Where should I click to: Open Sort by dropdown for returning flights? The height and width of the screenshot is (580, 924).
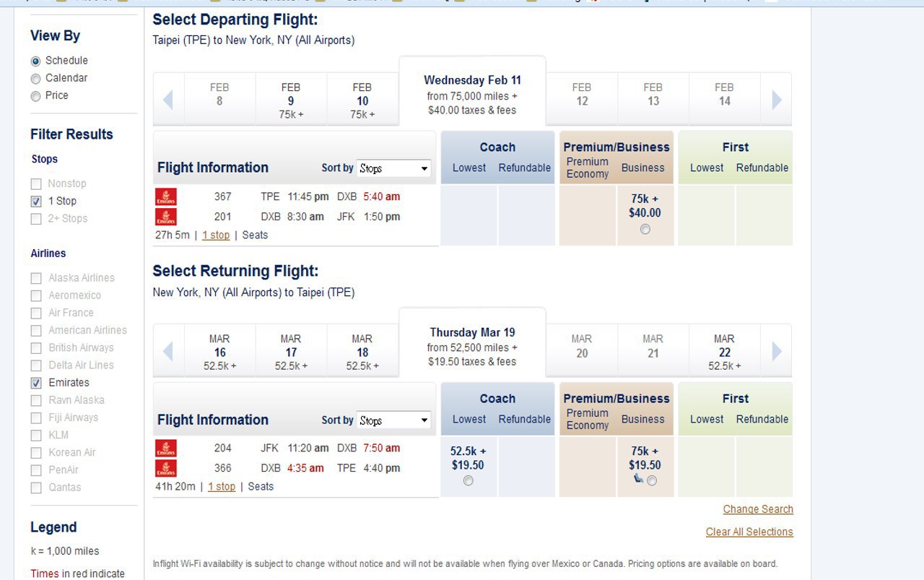[x=394, y=420]
